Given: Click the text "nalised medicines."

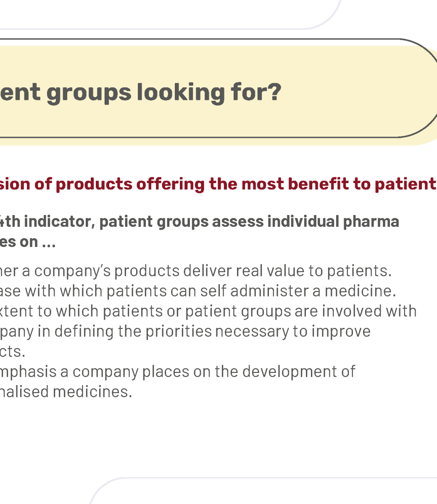Looking at the screenshot, I should coord(66,392).
